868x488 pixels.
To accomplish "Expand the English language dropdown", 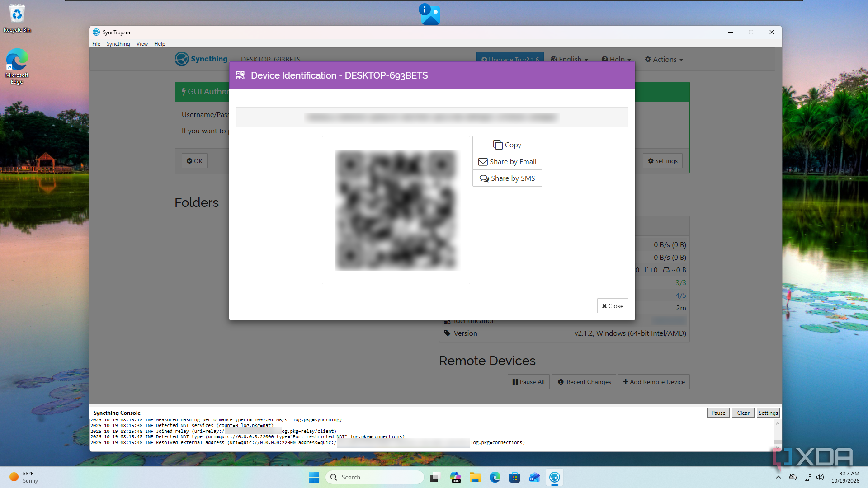I will tap(569, 59).
